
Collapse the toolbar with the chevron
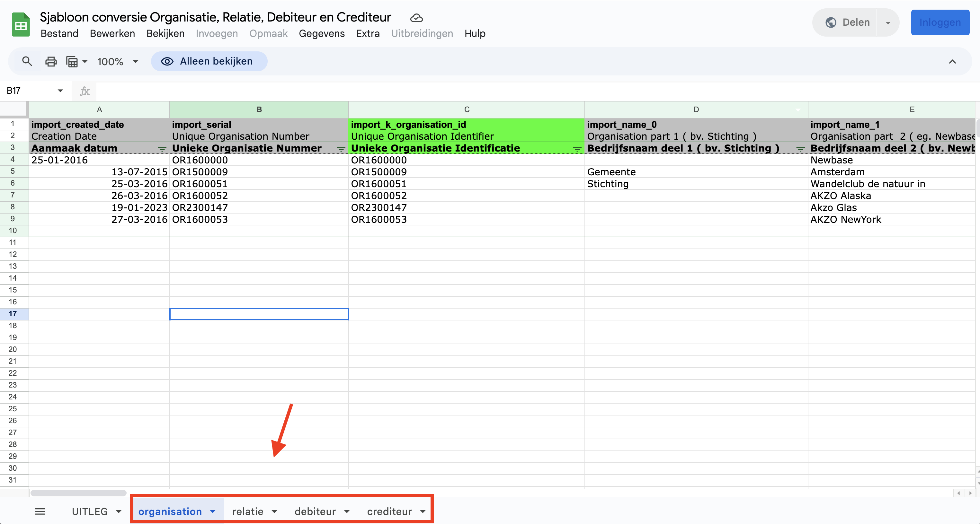coord(952,62)
